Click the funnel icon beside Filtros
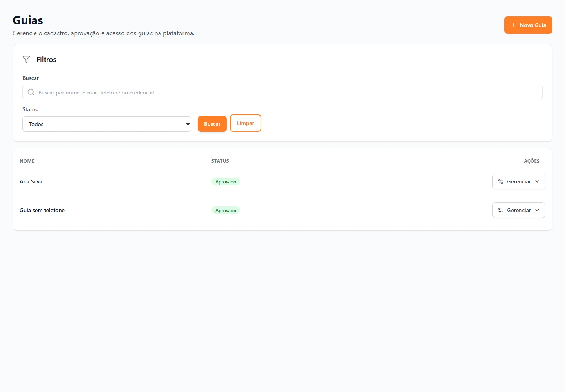Image resolution: width=565 pixels, height=392 pixels. point(26,60)
